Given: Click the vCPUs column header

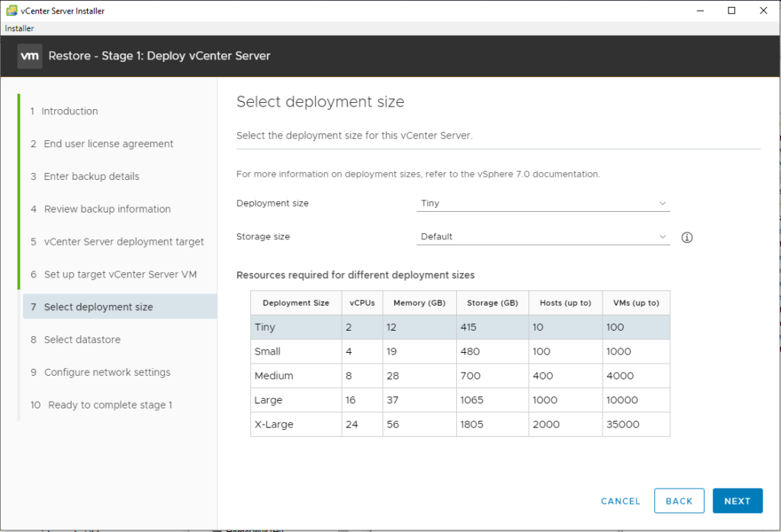Looking at the screenshot, I should [x=362, y=303].
